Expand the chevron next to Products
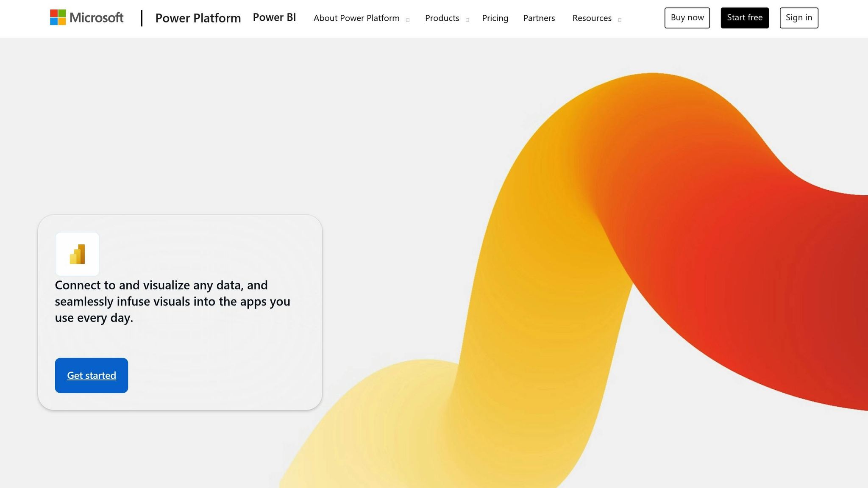This screenshot has height=488, width=868. pos(467,19)
